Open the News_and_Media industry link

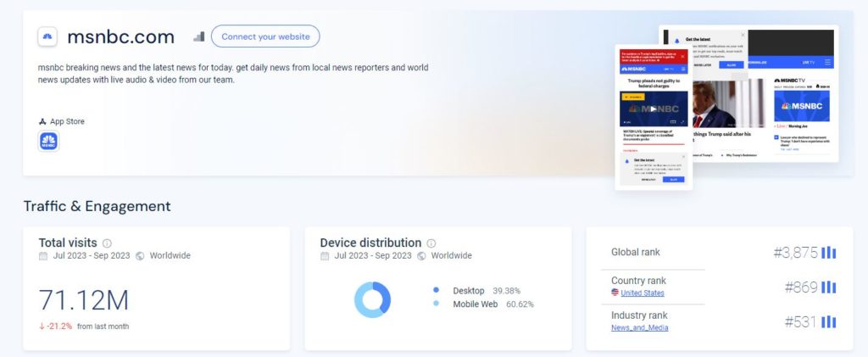click(x=639, y=327)
